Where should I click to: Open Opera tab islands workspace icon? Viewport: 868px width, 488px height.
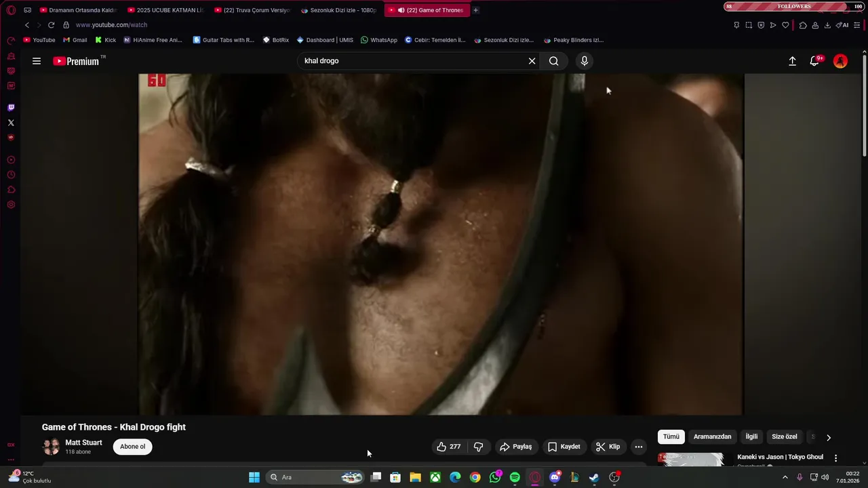pos(27,10)
